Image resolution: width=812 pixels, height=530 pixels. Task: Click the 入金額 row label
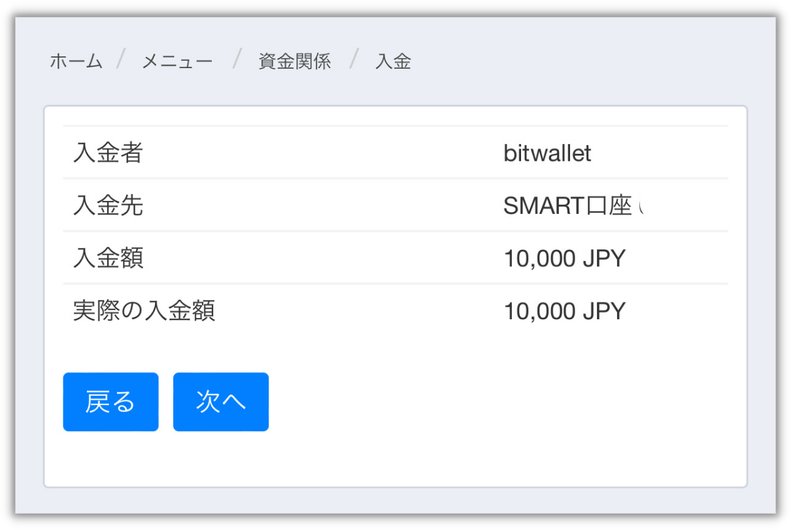[108, 259]
